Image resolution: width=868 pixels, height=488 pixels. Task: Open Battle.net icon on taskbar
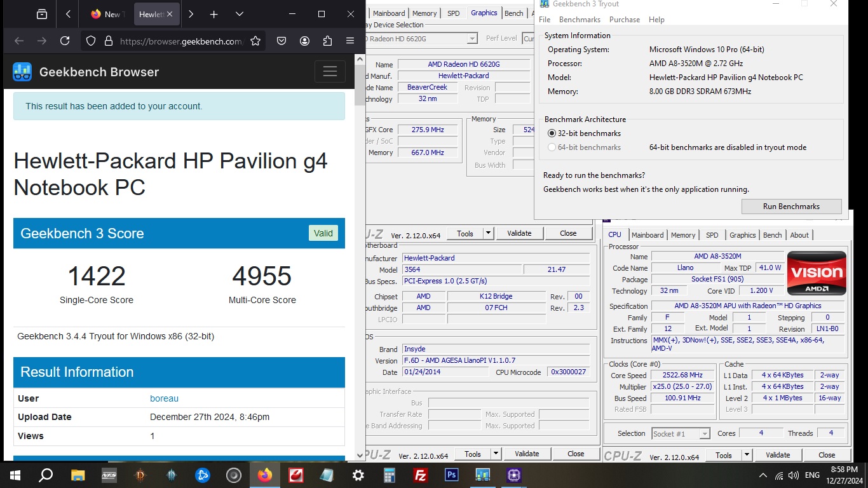(x=203, y=475)
